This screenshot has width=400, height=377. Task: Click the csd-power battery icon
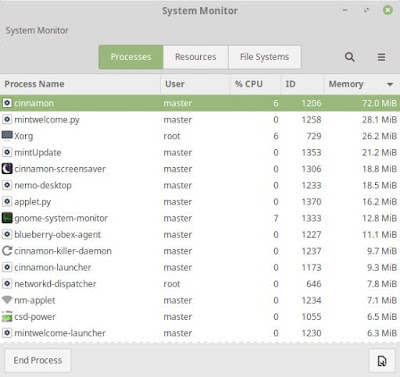(x=7, y=317)
